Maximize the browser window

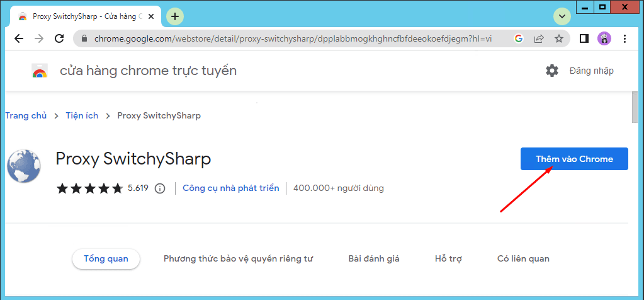click(x=602, y=8)
